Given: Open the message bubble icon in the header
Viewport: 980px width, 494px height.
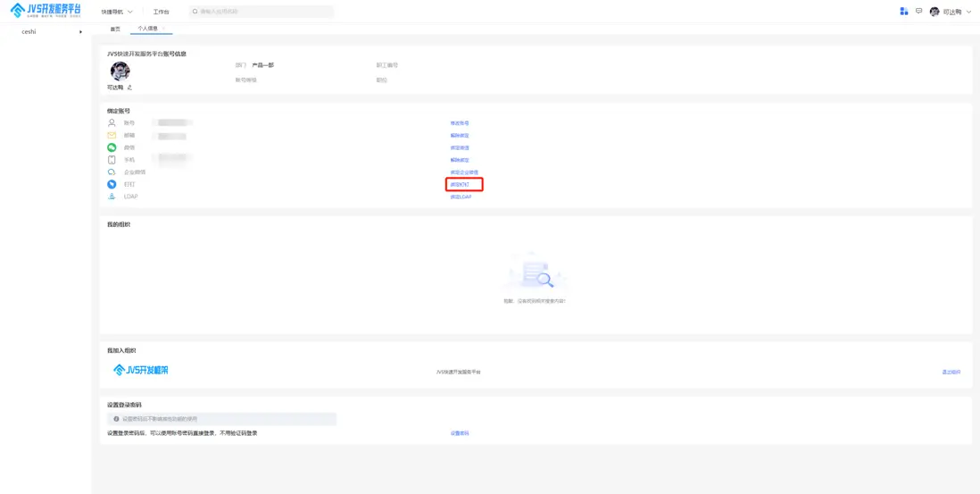Looking at the screenshot, I should click(x=918, y=11).
